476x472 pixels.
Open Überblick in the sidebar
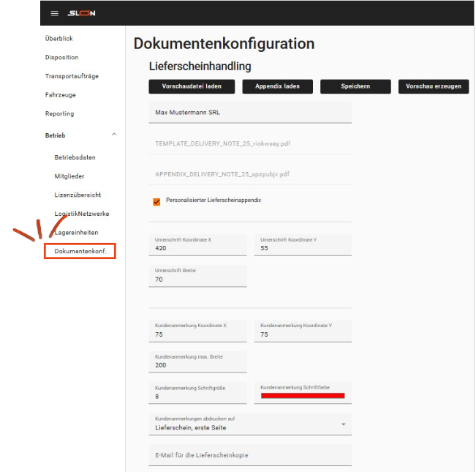(x=59, y=39)
